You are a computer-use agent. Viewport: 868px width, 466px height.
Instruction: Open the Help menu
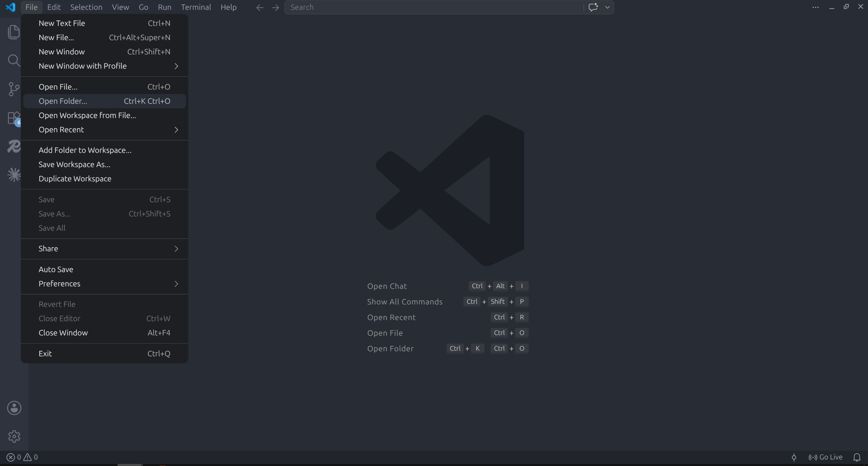229,7
